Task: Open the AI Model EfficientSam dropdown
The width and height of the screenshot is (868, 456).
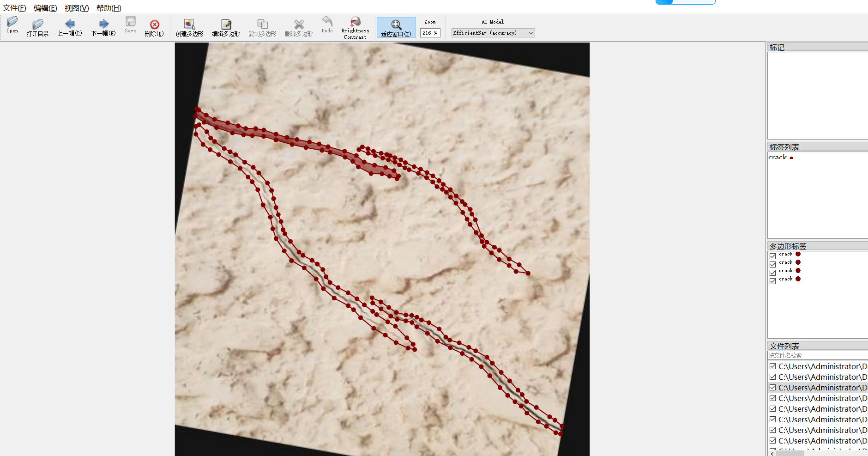Action: (x=493, y=33)
